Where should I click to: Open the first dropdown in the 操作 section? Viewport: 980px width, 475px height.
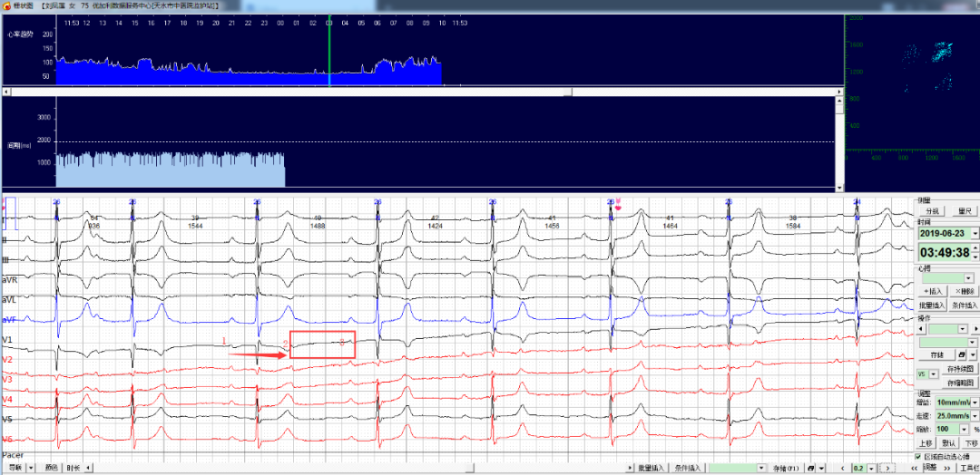963,328
